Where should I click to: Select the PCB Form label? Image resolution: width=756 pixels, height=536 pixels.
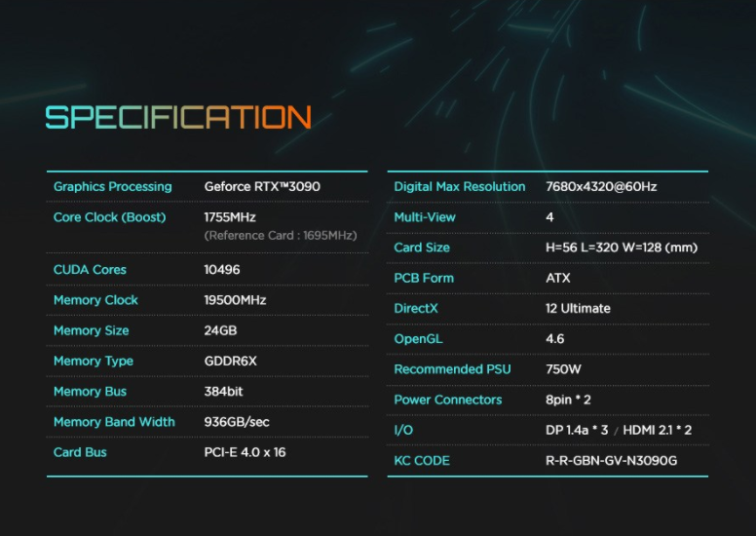(424, 278)
